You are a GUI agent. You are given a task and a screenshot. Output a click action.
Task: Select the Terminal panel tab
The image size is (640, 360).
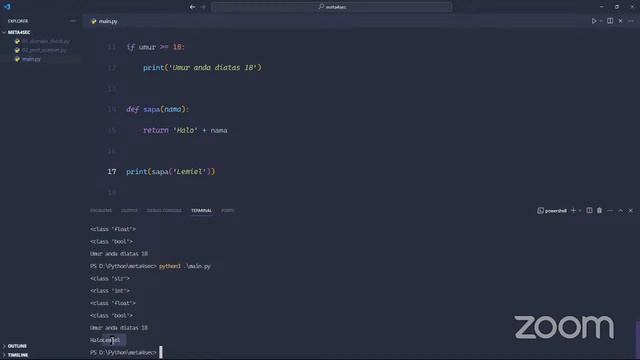[202, 211]
